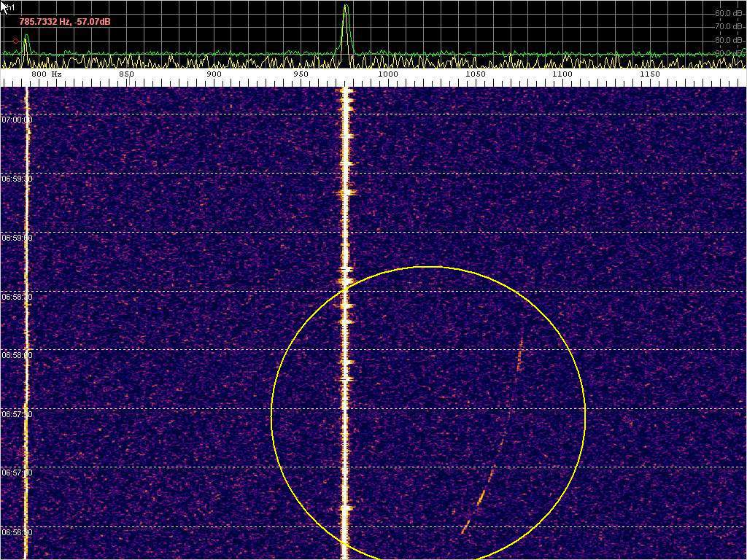Click the 80.0 dB amplitude scale label
This screenshot has width=747, height=560.
pos(729,40)
